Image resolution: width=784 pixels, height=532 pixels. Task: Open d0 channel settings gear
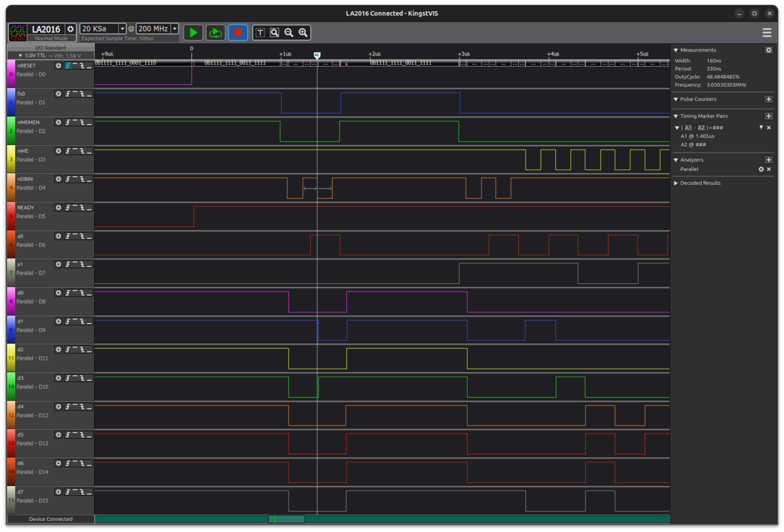coord(58,293)
